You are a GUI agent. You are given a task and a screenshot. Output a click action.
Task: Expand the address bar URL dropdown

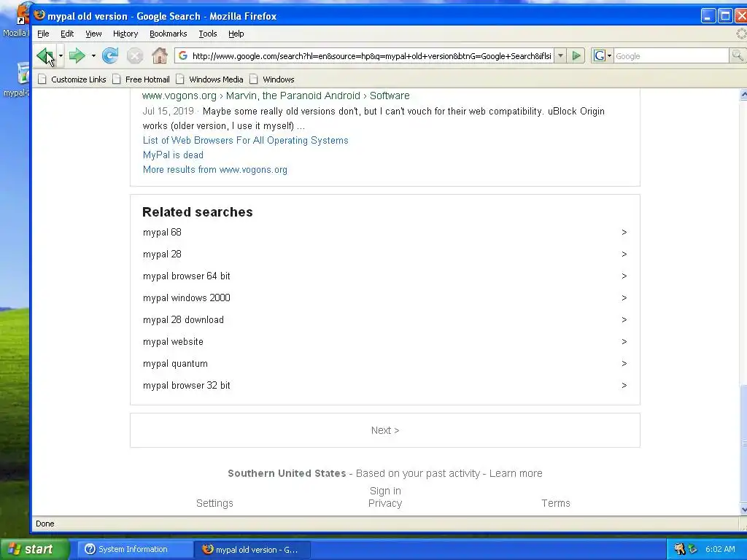pyautogui.click(x=561, y=55)
